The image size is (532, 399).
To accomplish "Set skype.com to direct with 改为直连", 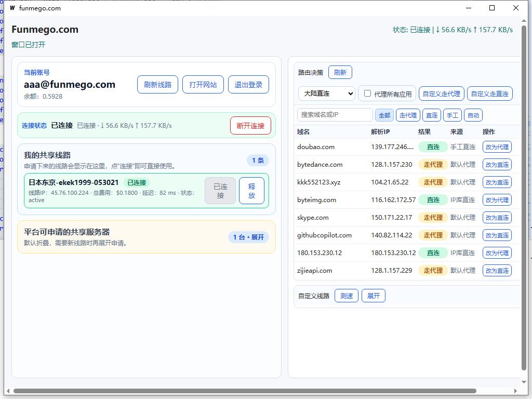I will click(497, 218).
